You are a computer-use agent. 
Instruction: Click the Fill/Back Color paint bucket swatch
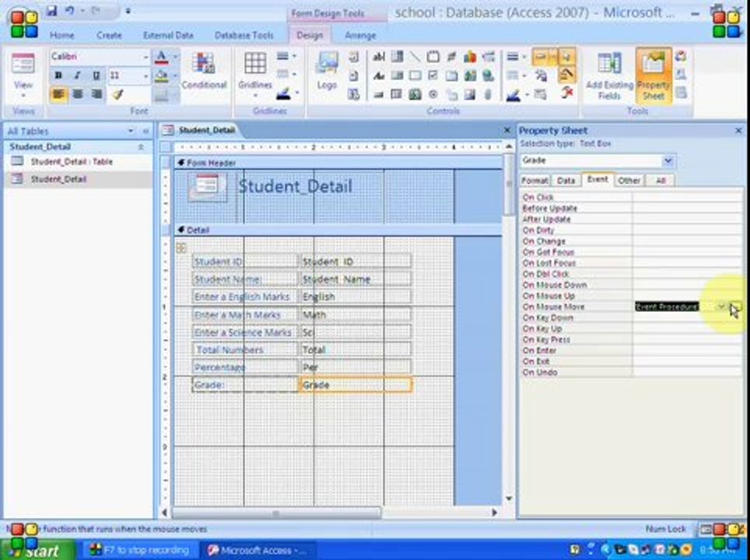click(162, 75)
